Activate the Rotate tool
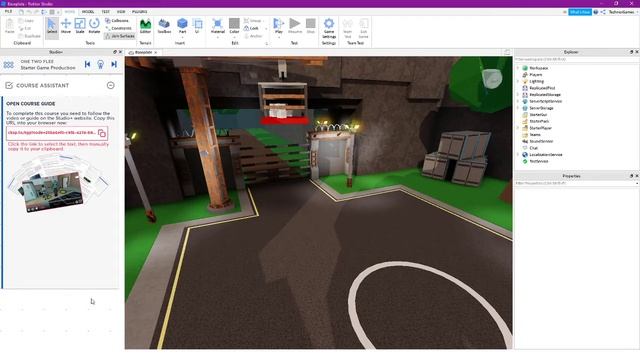The width and height of the screenshot is (640, 360). (94, 26)
